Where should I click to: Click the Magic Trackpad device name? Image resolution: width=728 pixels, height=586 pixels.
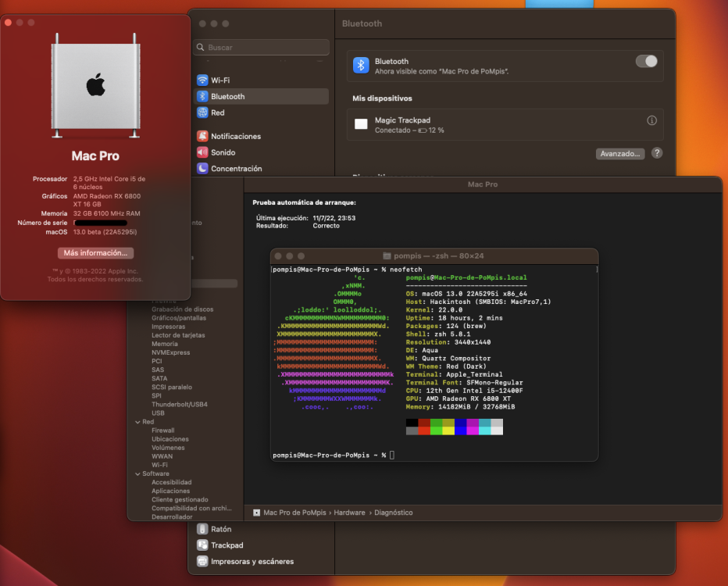pyautogui.click(x=402, y=120)
